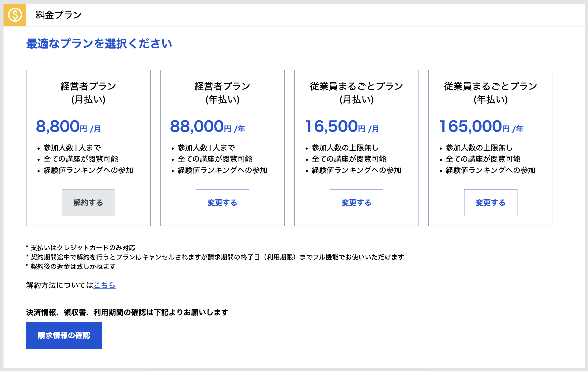Click the 経営者プラン (月払い) card title

88,93
